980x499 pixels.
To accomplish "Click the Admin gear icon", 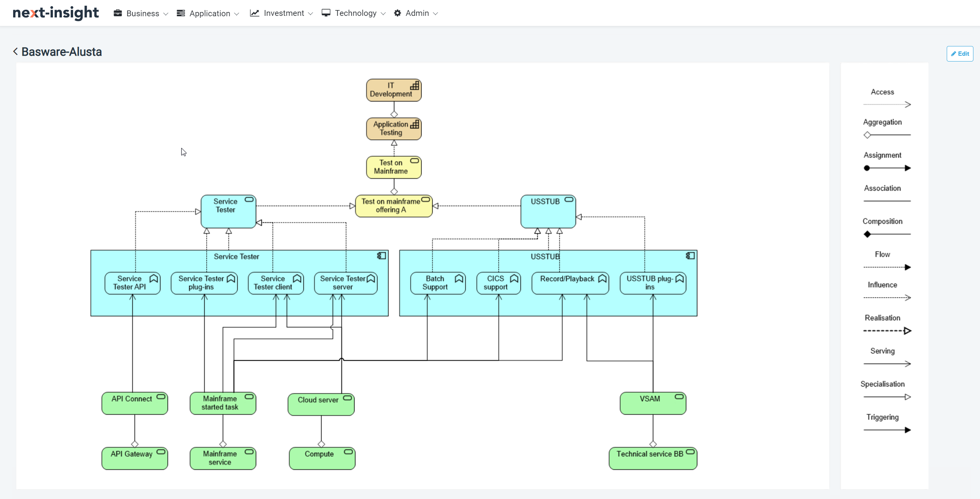I will coord(397,13).
